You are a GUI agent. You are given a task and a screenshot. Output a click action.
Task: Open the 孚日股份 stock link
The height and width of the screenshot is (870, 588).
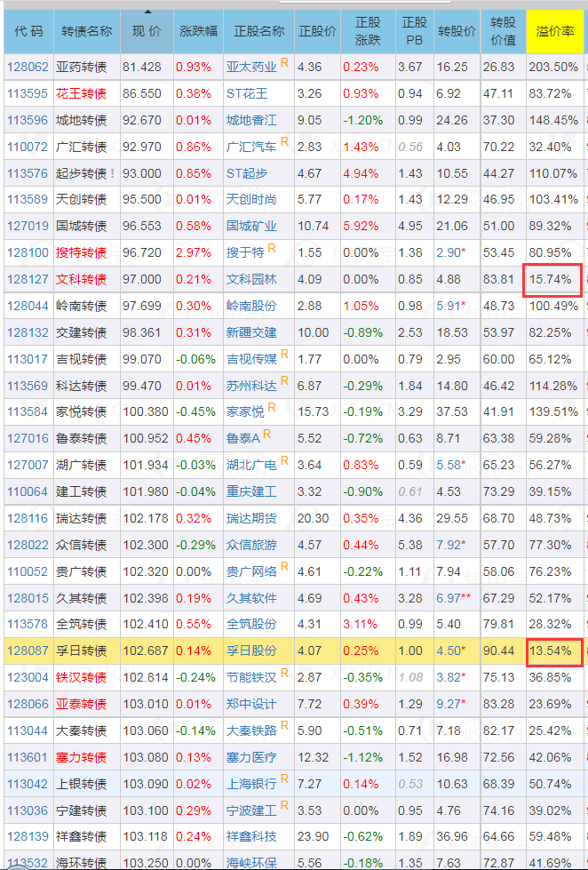click(251, 651)
